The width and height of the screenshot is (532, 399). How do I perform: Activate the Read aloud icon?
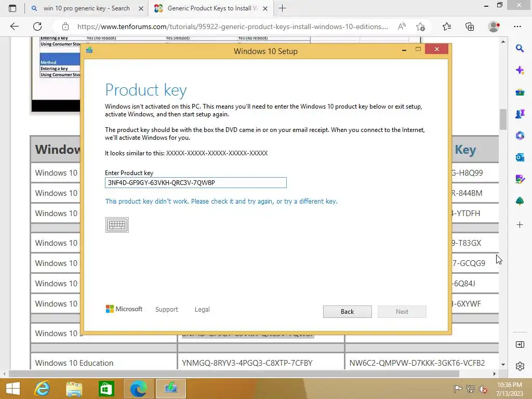click(x=402, y=26)
